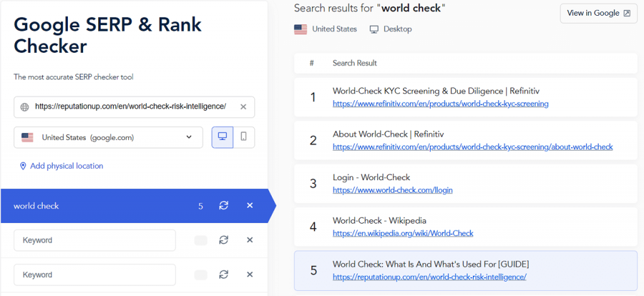Click the first empty Keyword input field
The height and width of the screenshot is (296, 644).
click(95, 240)
